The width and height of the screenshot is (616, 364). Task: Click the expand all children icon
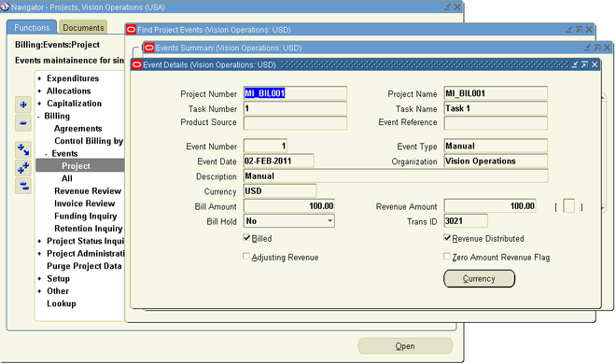click(22, 149)
